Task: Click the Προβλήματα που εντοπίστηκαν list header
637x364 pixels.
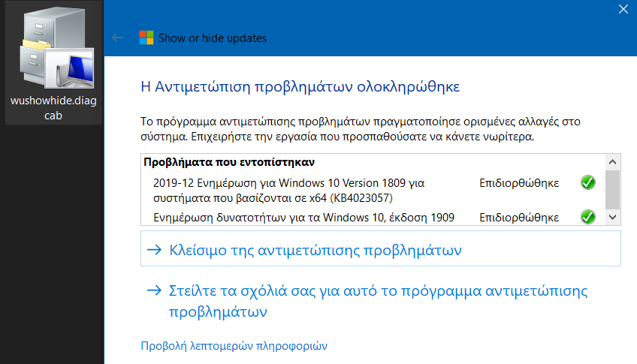Action: [x=229, y=162]
